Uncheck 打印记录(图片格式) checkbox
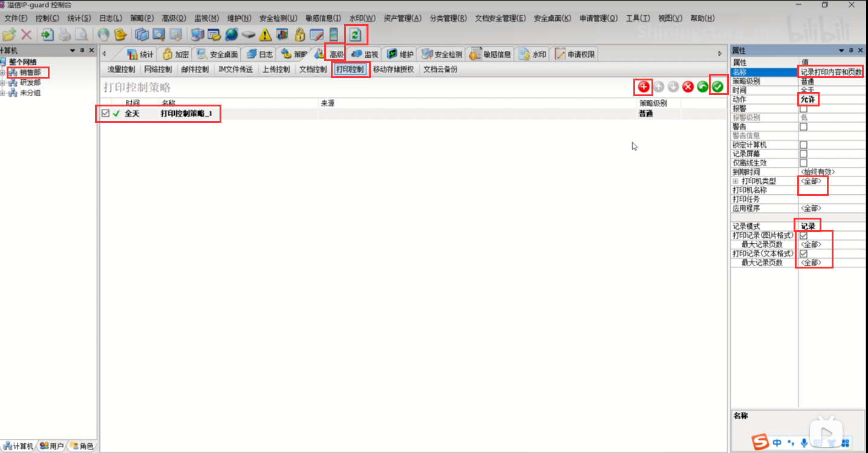 pos(803,235)
